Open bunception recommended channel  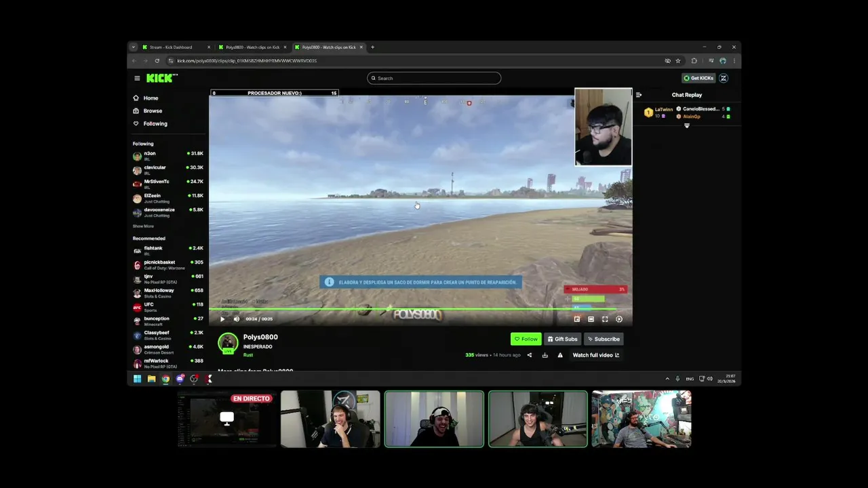(x=167, y=321)
